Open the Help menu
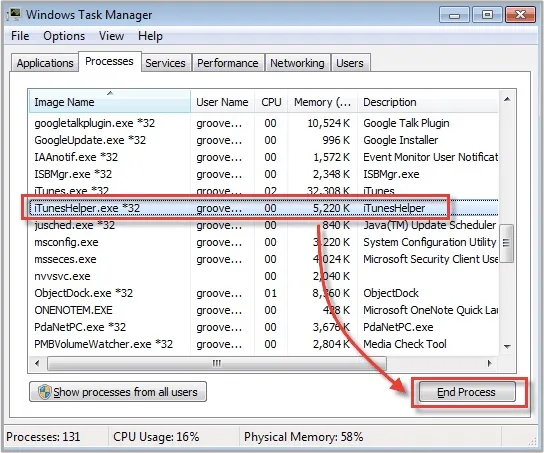This screenshot has height=453, width=544. tap(150, 36)
